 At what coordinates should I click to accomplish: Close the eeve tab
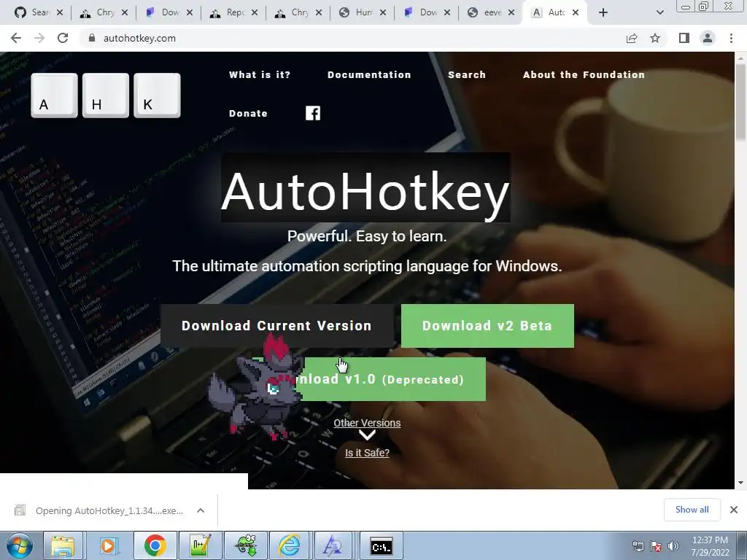(x=511, y=12)
